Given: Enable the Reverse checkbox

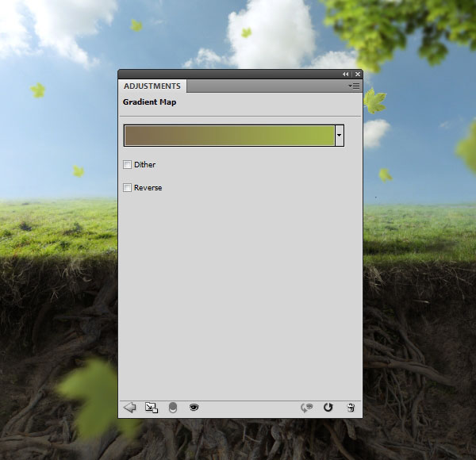Looking at the screenshot, I should (127, 187).
